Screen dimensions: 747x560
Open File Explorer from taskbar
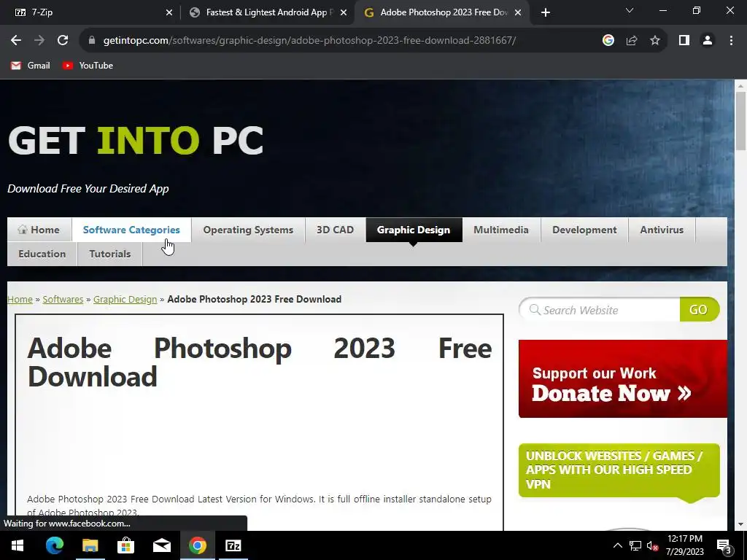90,545
